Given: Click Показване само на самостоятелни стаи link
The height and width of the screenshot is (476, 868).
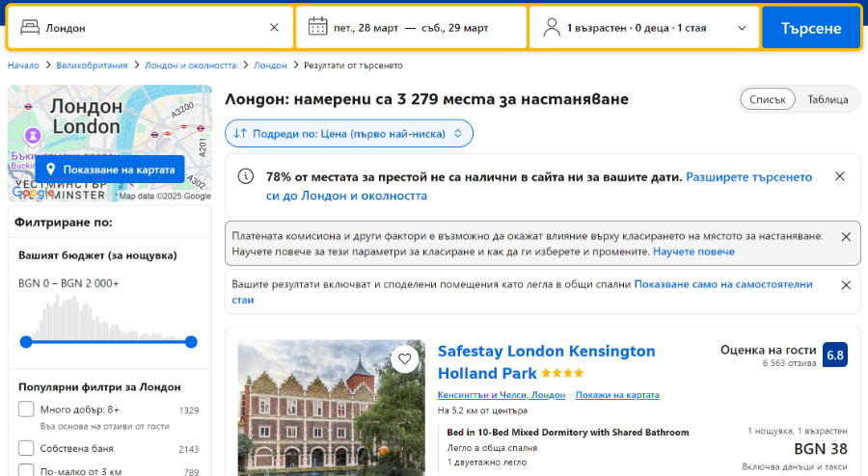Looking at the screenshot, I should (522, 292).
